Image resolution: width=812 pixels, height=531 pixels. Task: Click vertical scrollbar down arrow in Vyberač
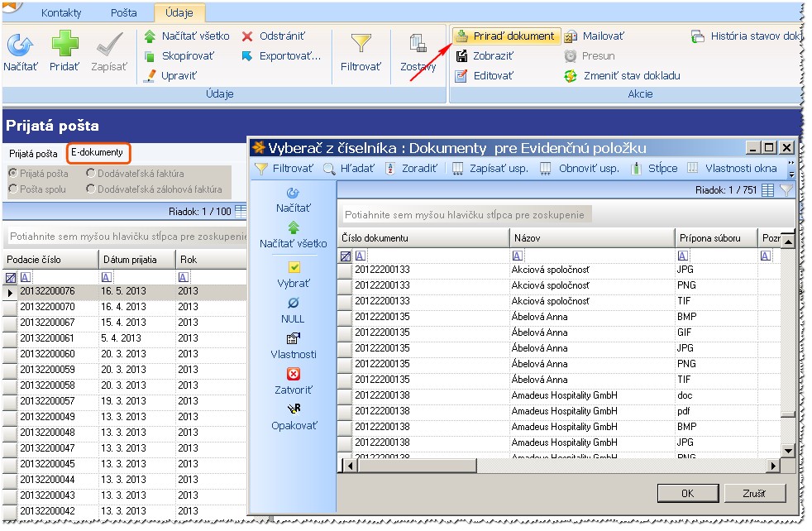pos(788,451)
